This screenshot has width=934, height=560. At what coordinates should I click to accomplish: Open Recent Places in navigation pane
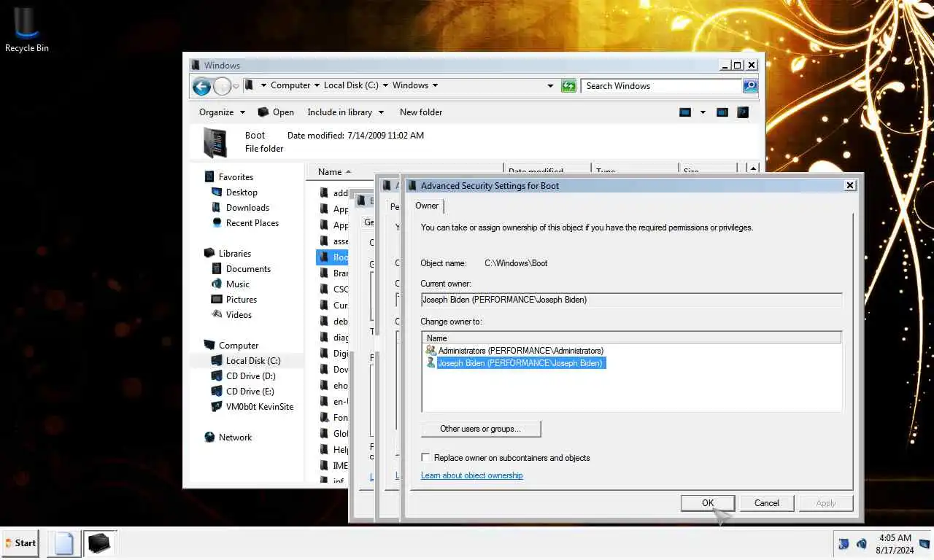(252, 223)
